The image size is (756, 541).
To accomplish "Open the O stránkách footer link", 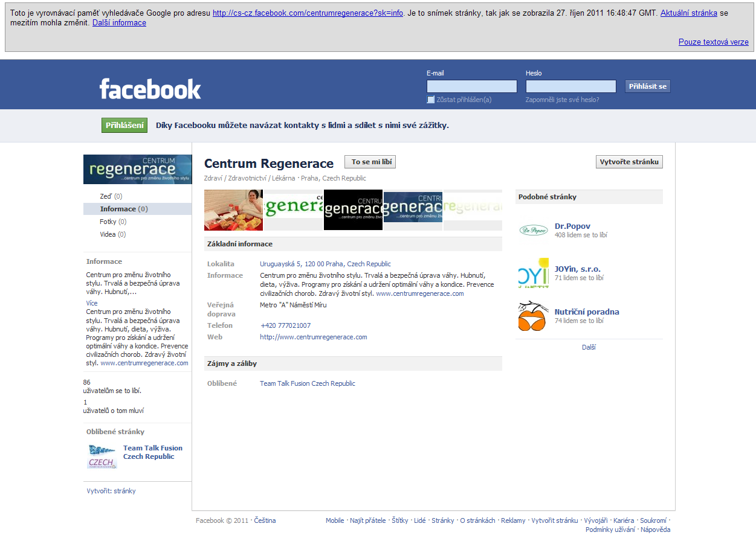I will point(477,520).
